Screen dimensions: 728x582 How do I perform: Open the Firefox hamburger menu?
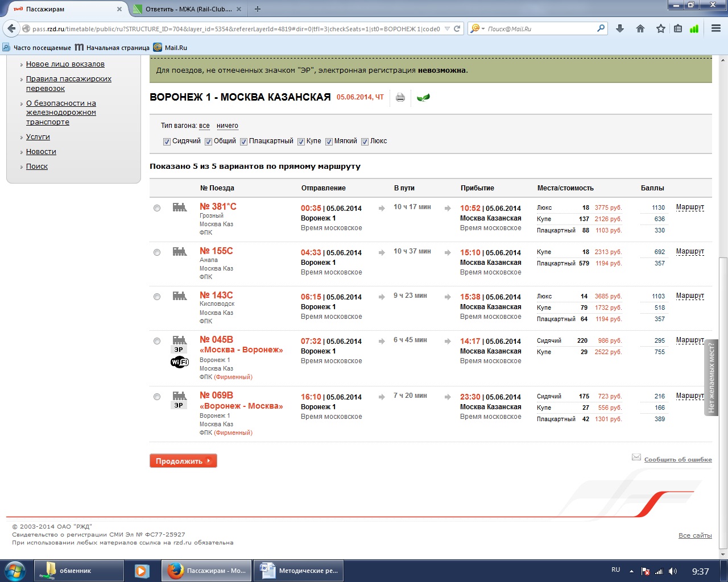pos(716,28)
